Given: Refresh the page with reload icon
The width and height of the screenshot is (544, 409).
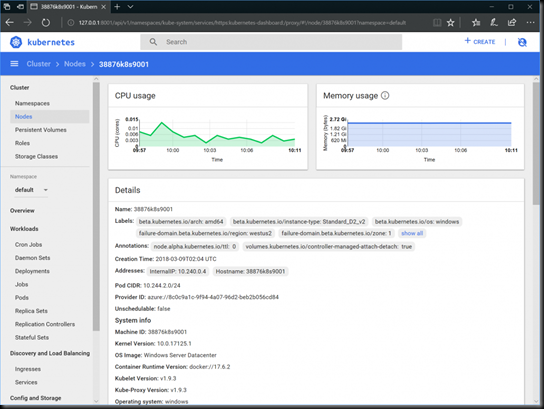Looking at the screenshot, I should [x=45, y=23].
